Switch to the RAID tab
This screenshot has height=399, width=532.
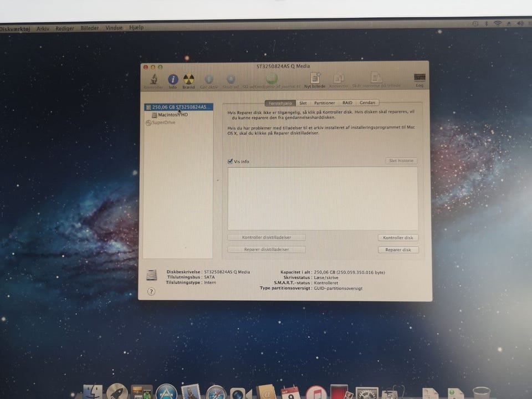coord(347,103)
